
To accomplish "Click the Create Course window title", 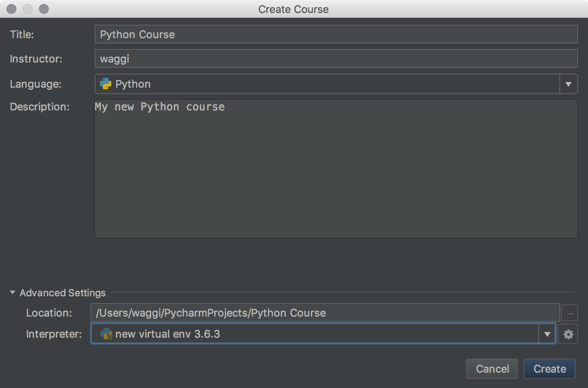I will pyautogui.click(x=294, y=9).
